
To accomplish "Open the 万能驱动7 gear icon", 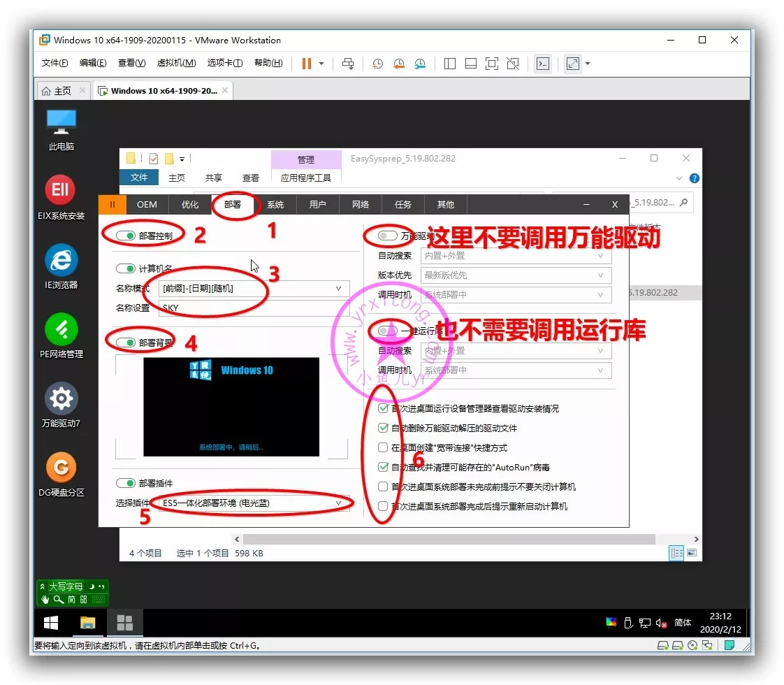I will [61, 398].
